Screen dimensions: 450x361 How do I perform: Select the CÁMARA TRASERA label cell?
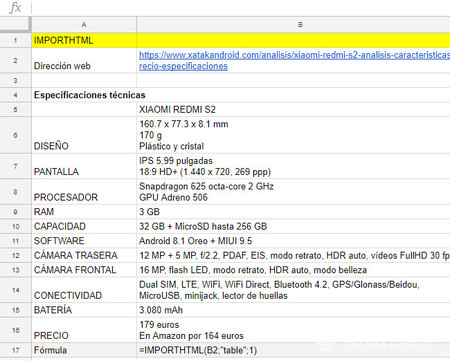coord(84,255)
